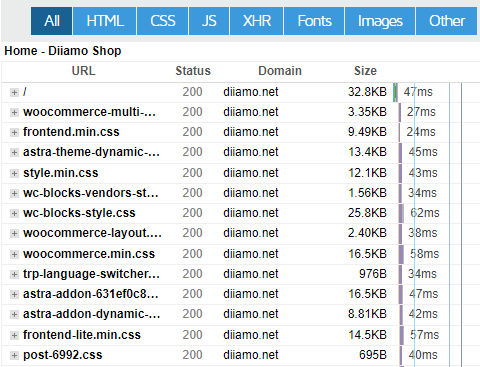Expand trp-language-switcher... request row
The width and height of the screenshot is (480, 367).
(14, 274)
